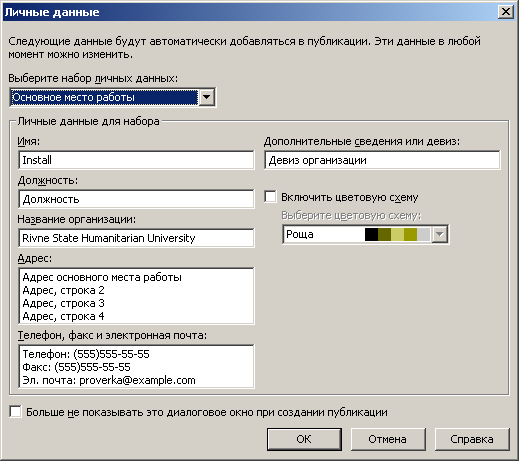Click 'Факс: (555)555-55-55' line

(x=76, y=367)
